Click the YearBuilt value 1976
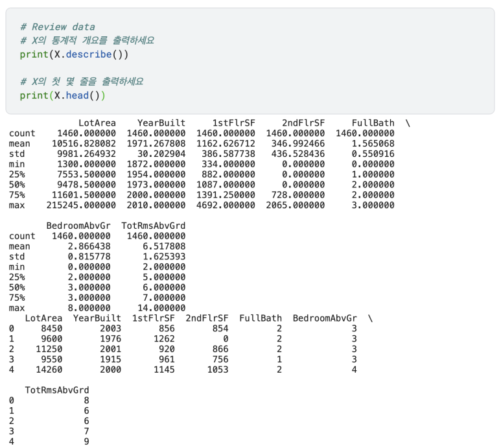 111,338
